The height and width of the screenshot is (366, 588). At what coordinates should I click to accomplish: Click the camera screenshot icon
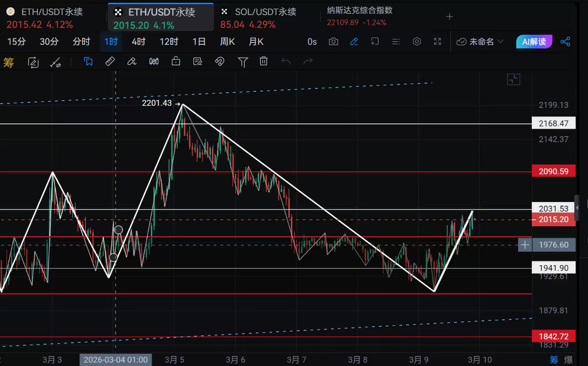point(334,42)
